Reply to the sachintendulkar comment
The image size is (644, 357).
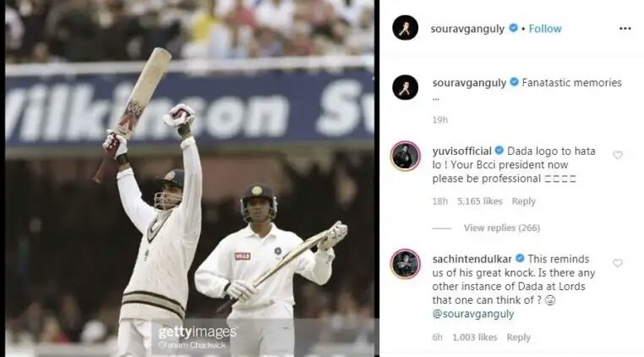point(518,338)
